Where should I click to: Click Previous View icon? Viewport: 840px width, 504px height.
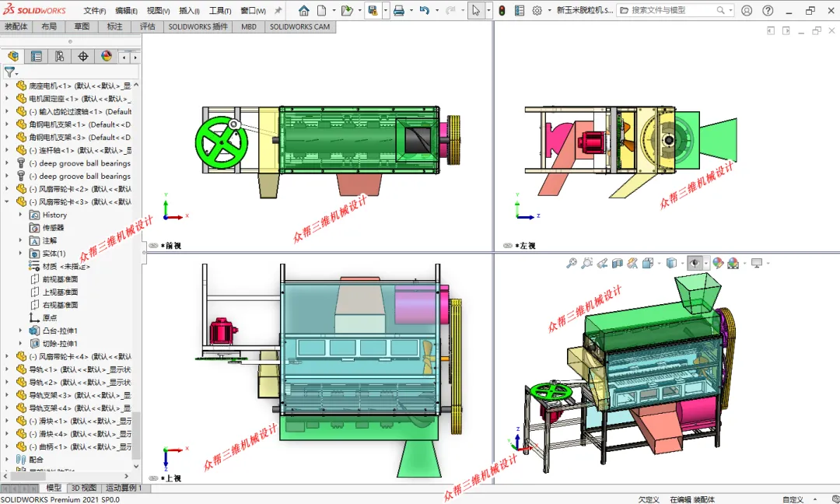(602, 263)
